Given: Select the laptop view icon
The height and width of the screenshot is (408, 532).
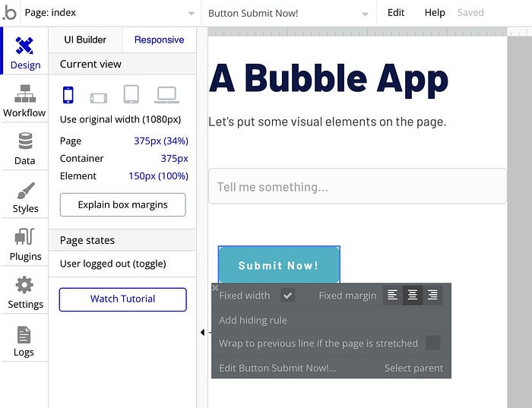Looking at the screenshot, I should 166,95.
